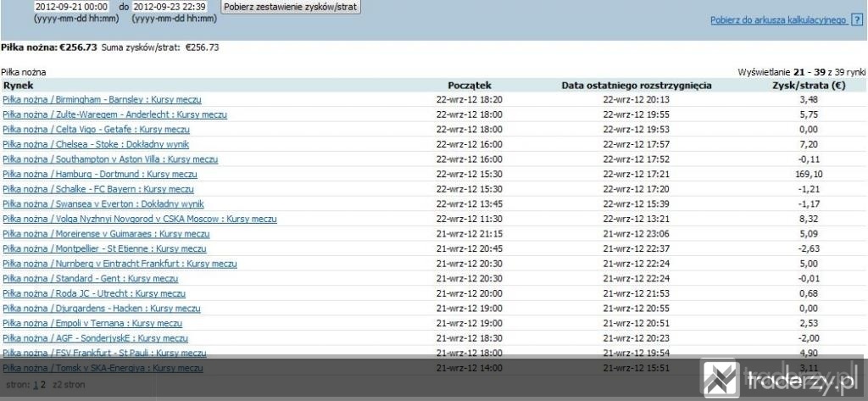
Task: Select settlement time 21-wrz-12 20:23
Action: point(637,339)
